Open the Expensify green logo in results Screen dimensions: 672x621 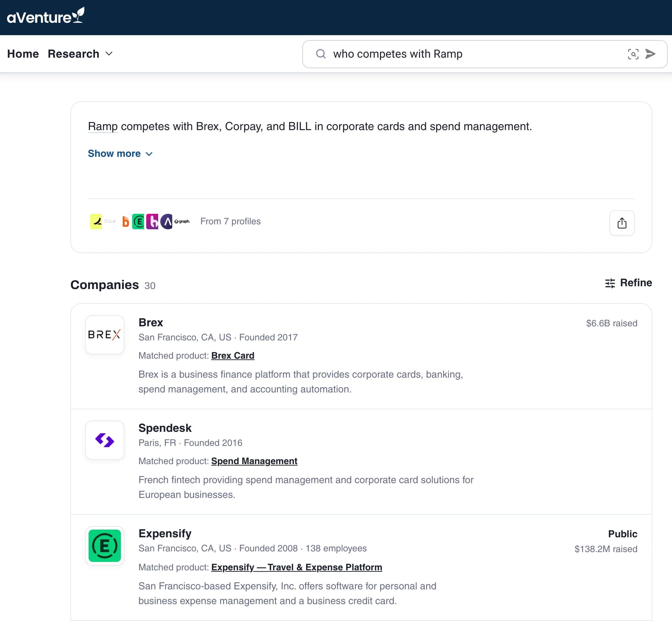click(105, 546)
